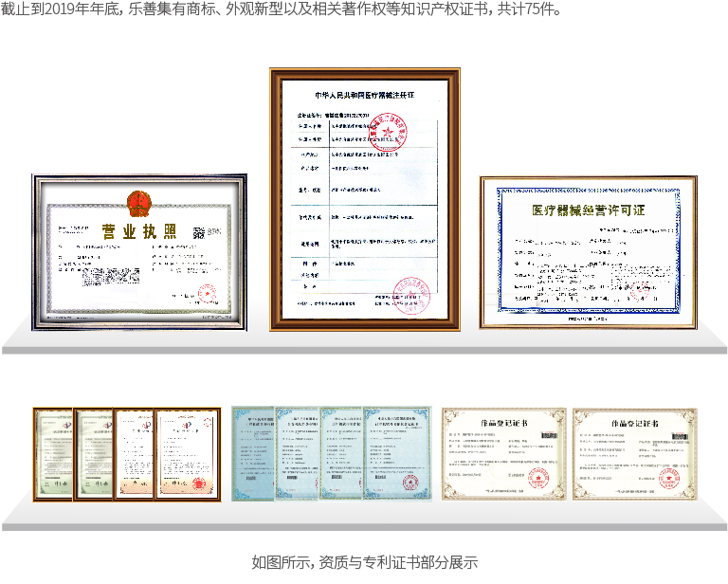Click the left 作品登记证书 certificate
Viewport: 728px width, 584px height.
point(503,454)
